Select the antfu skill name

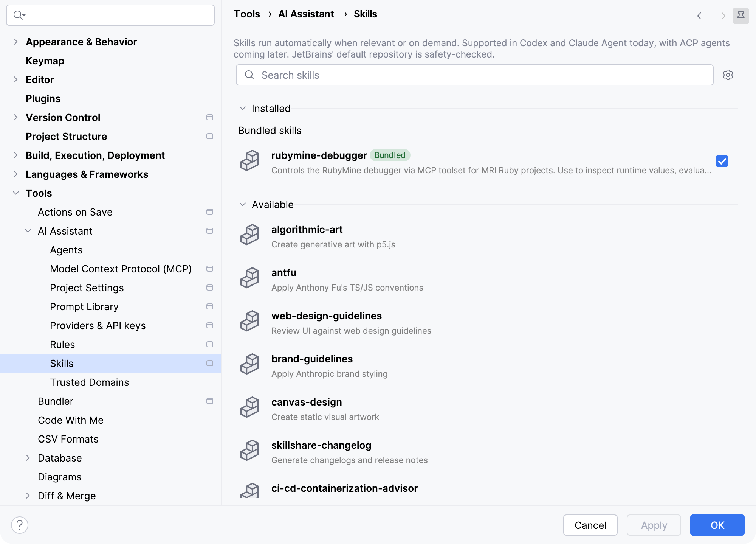click(x=284, y=273)
